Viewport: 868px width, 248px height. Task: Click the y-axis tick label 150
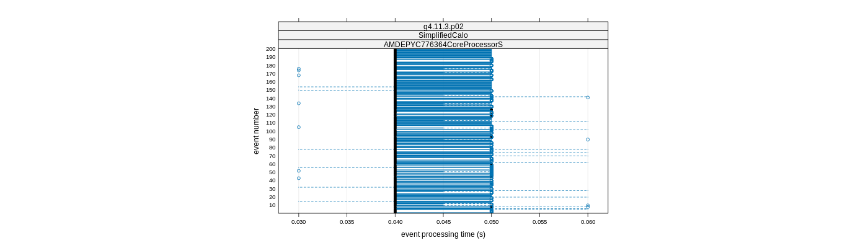(x=270, y=90)
